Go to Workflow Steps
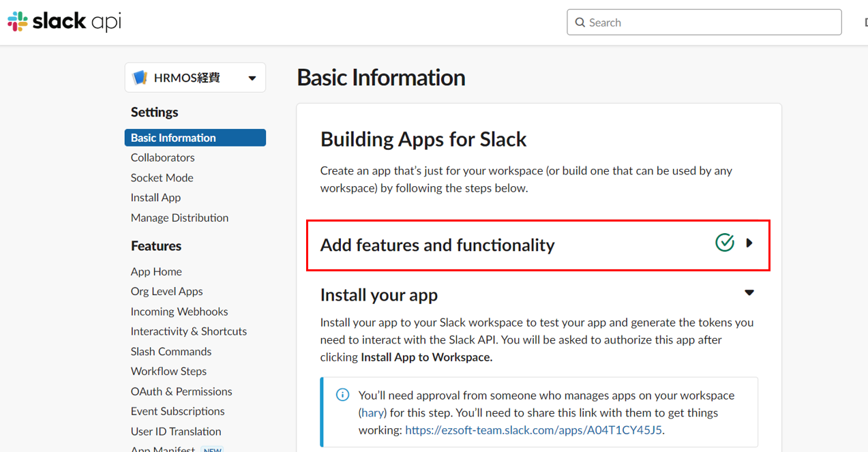Image resolution: width=868 pixels, height=452 pixels. (169, 372)
